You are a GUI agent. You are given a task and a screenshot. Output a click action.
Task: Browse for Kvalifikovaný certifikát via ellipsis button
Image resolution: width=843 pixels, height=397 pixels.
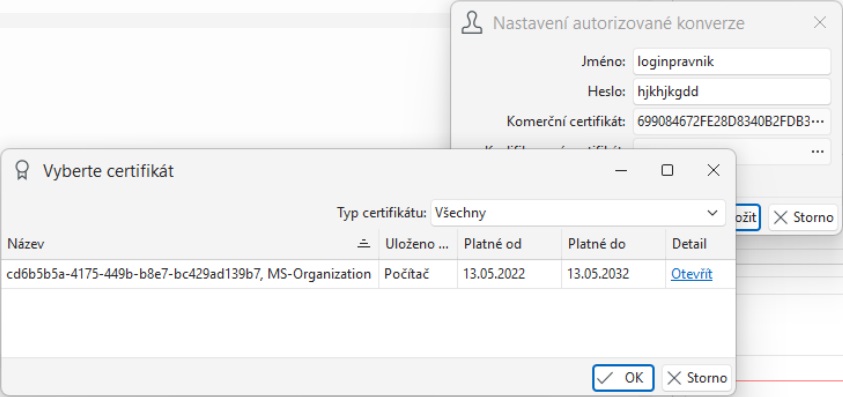point(818,152)
